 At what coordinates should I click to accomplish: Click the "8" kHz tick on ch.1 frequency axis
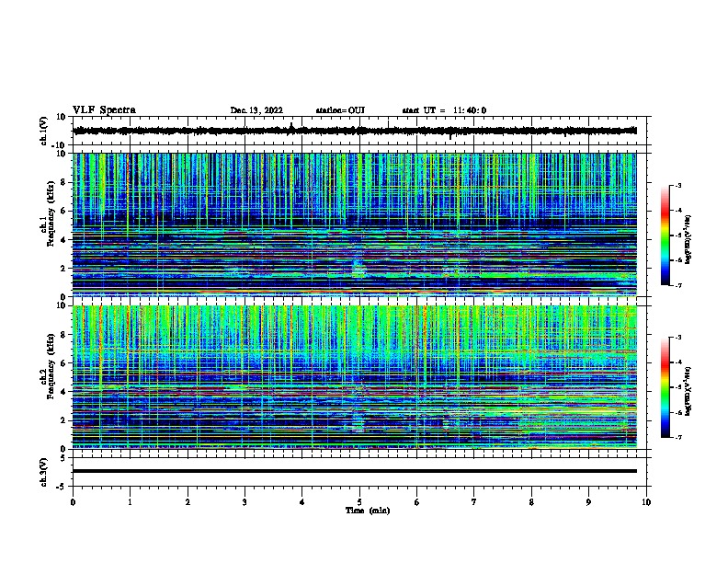click(x=64, y=182)
